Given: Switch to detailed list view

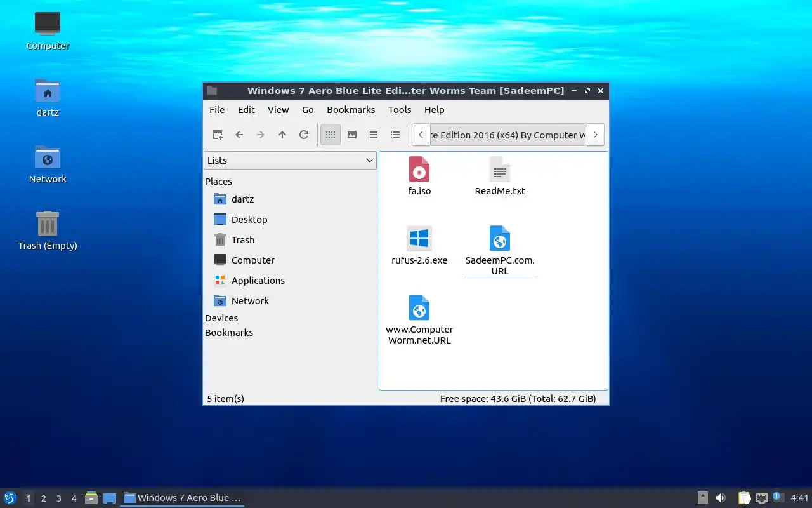Looking at the screenshot, I should pyautogui.click(x=395, y=135).
